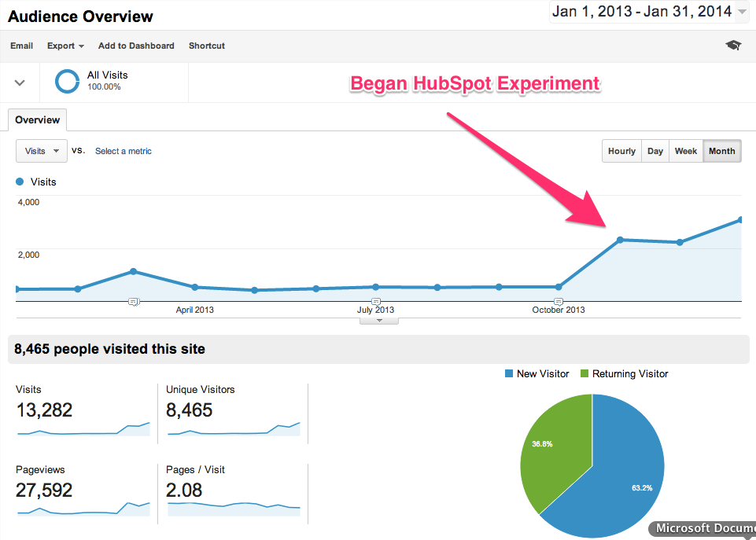This screenshot has width=756, height=540.
Task: Click the Shortcut button
Action: pyautogui.click(x=207, y=46)
